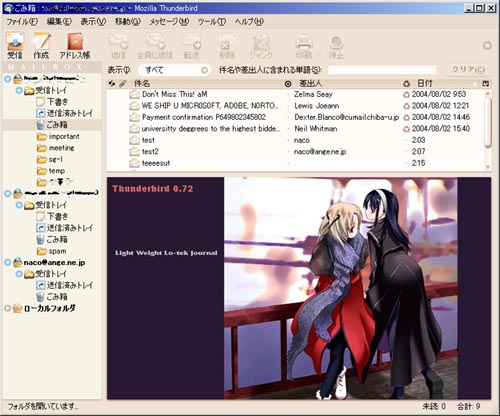Select the universitty deggrees message row
The width and height of the screenshot is (500, 416).
295,129
